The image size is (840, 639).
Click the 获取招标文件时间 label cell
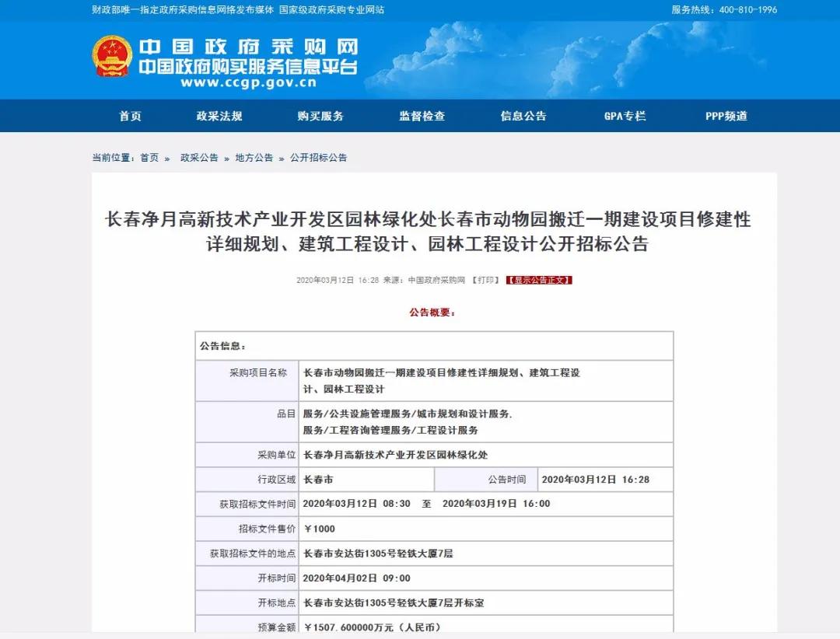click(247, 504)
